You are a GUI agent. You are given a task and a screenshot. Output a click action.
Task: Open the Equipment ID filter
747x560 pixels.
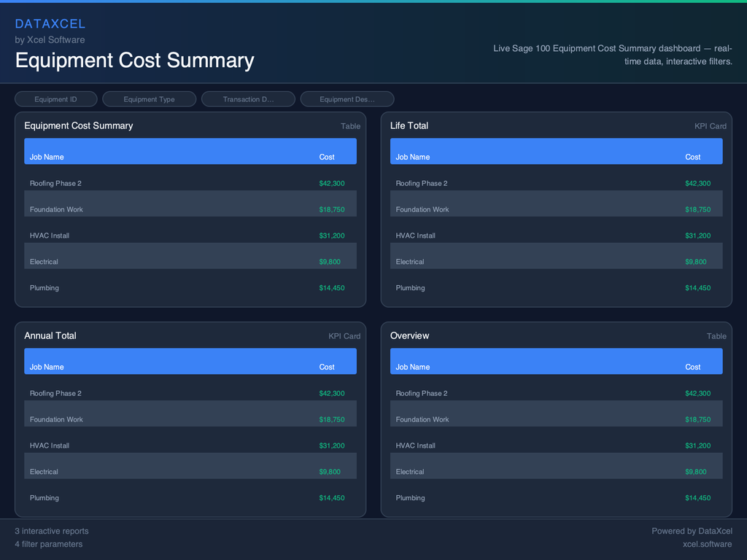click(55, 98)
